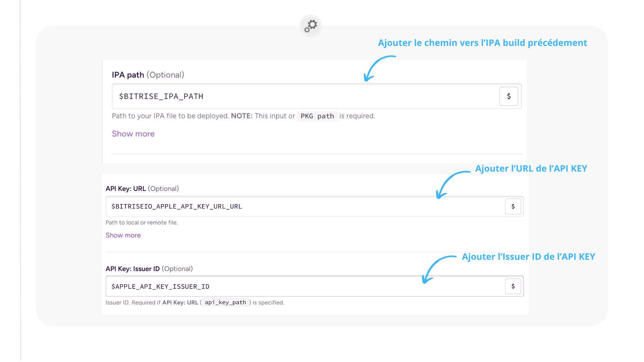Click annotation 'Ajouter l'URL de l'API KEY'
This screenshot has height=362, width=644.
[x=531, y=169]
